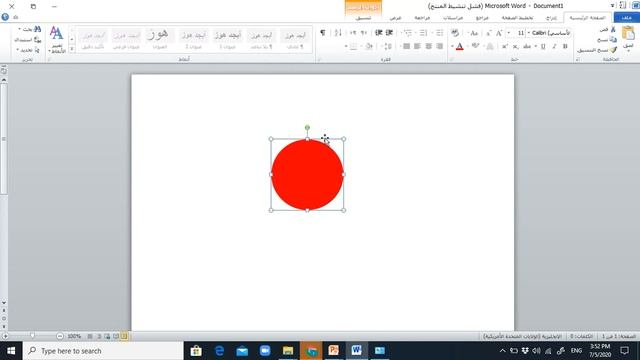This screenshot has height=360, width=640.
Task: Click the word count in status bar
Action: pyautogui.click(x=581, y=336)
